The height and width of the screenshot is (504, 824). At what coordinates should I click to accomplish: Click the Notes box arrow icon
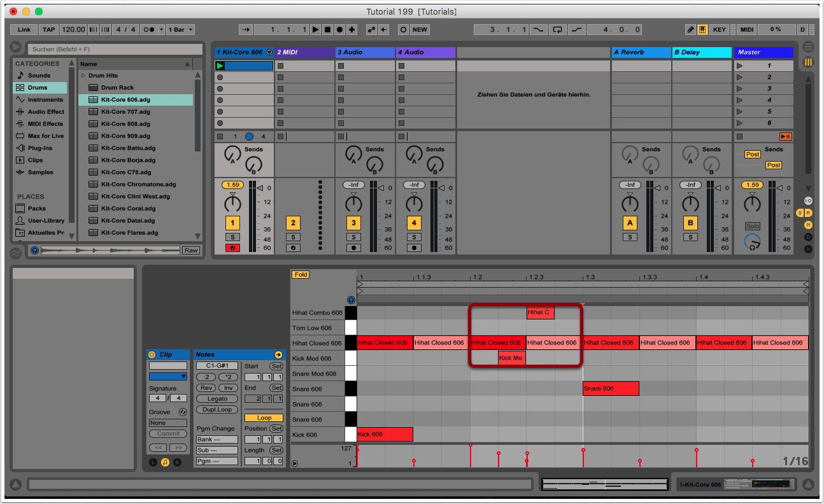(x=278, y=354)
